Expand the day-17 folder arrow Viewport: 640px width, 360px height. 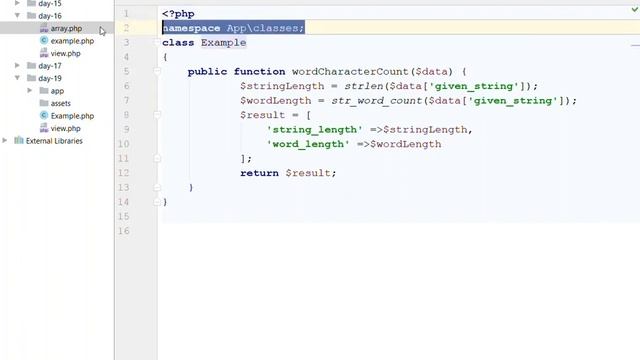17,65
